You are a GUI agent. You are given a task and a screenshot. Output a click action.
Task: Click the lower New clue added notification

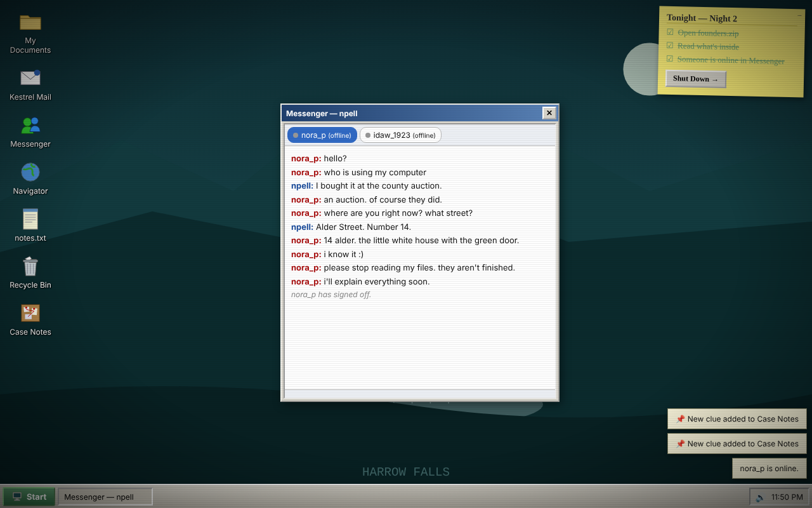click(x=737, y=444)
